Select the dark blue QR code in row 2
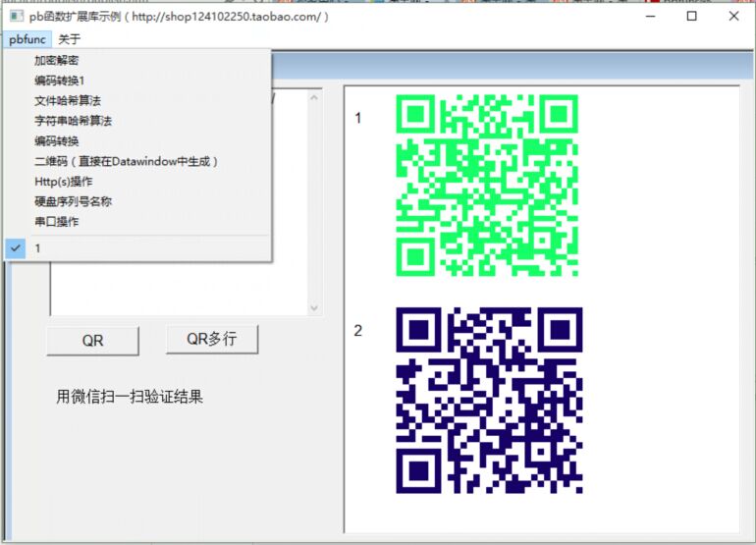The height and width of the screenshot is (545, 756). pos(489,401)
